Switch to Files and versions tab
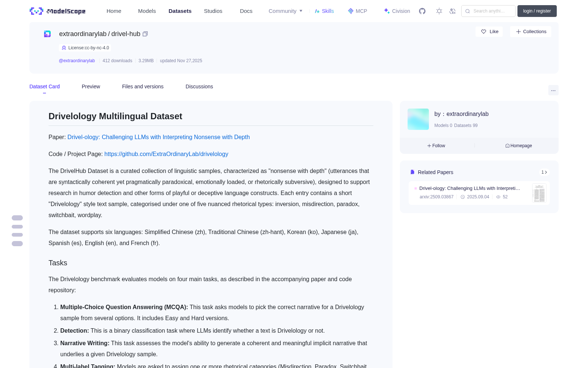This screenshot has width=588, height=368. (143, 86)
